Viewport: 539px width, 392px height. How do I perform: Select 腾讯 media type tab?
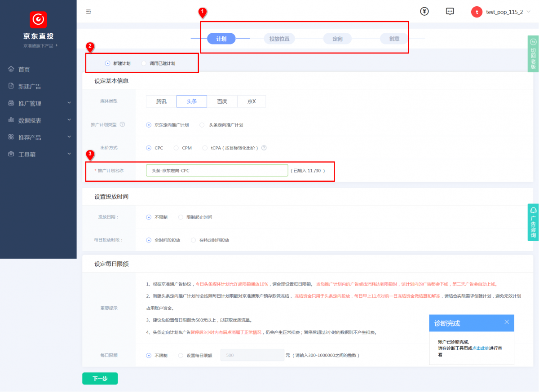(x=161, y=101)
